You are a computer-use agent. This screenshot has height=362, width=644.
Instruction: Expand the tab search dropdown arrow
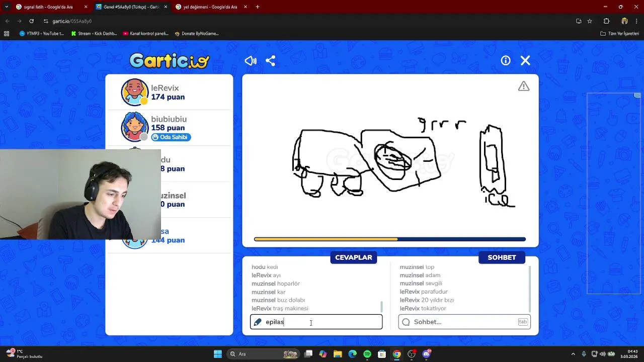pos(6,7)
